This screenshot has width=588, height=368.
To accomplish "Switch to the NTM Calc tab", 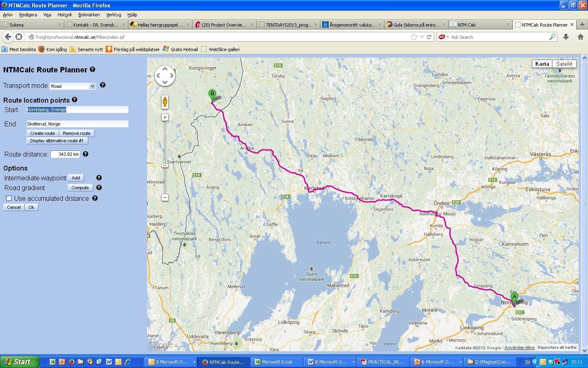I will [x=480, y=25].
